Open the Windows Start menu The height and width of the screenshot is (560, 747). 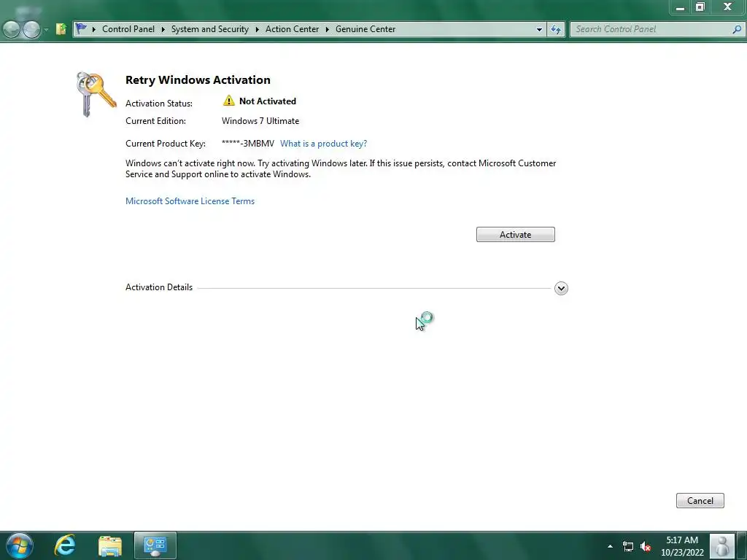[x=20, y=545]
